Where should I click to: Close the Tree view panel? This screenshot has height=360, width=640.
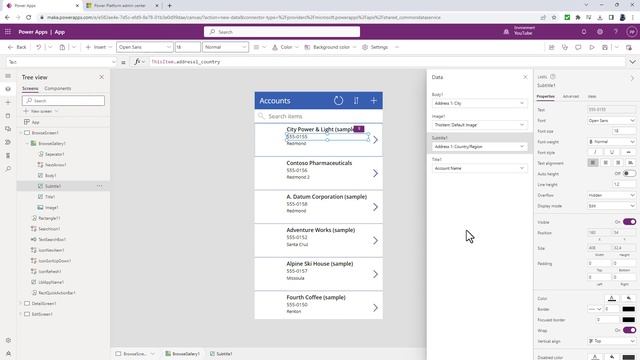(102, 77)
